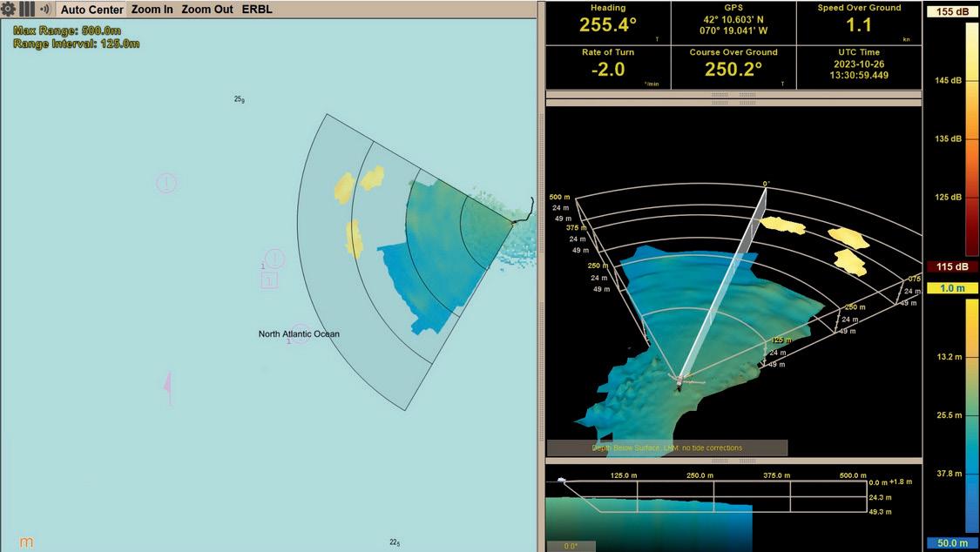Click Zoom Out on the chart
980x552 pixels.
[x=206, y=10]
